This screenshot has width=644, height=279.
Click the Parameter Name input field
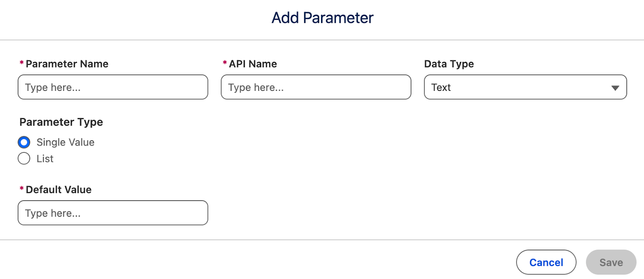pyautogui.click(x=113, y=87)
